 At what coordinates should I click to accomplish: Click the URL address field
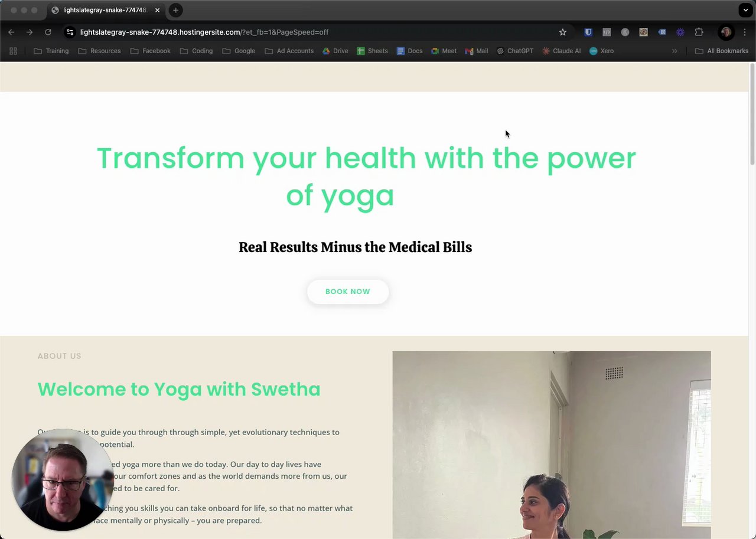[x=313, y=32]
